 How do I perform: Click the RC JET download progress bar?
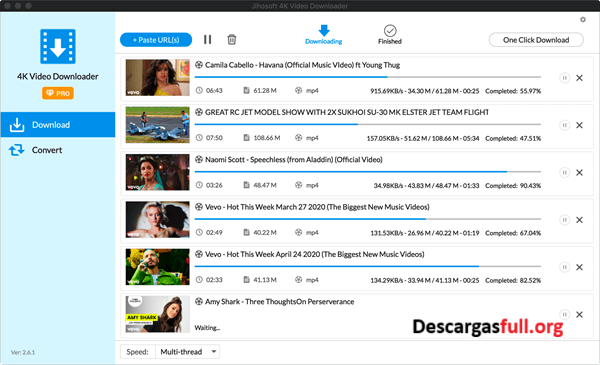click(368, 124)
